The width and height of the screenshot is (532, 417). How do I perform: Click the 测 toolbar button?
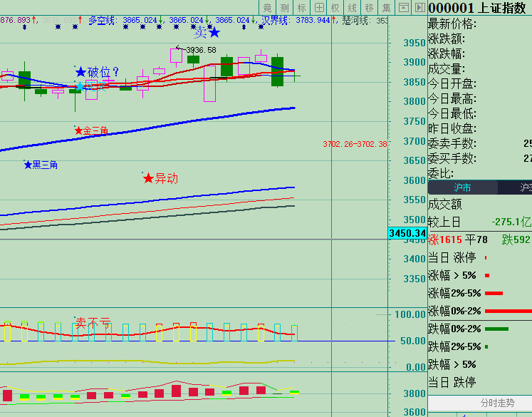285,7
